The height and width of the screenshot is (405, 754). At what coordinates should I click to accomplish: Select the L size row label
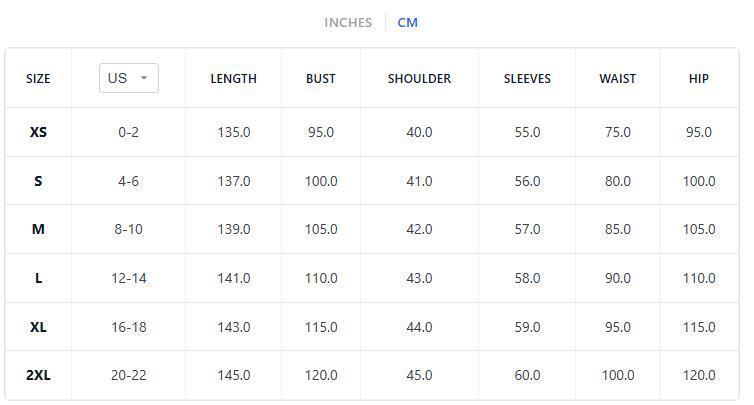pos(38,278)
